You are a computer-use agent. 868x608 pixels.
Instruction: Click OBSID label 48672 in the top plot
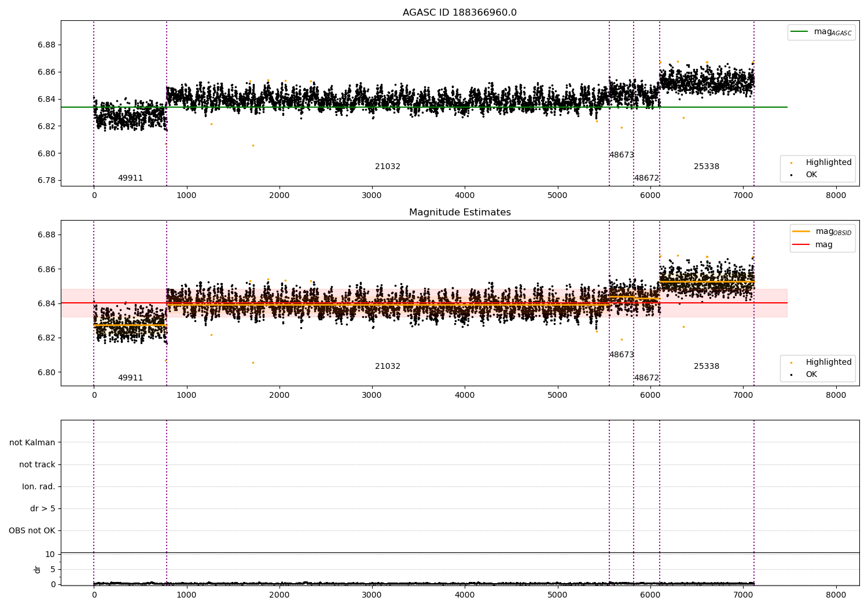(x=646, y=178)
